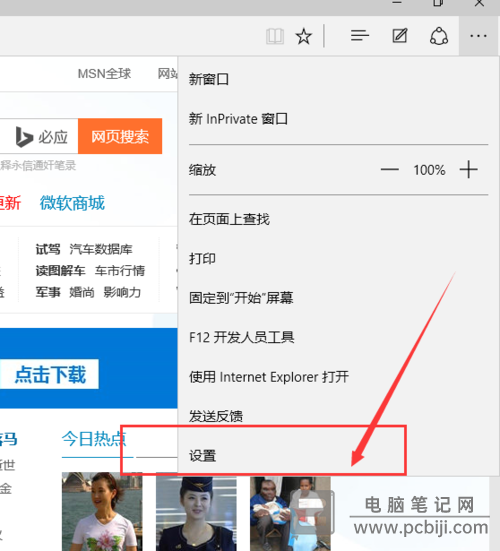Choose 新窗口 menu entry
The width and height of the screenshot is (500, 551).
click(338, 79)
